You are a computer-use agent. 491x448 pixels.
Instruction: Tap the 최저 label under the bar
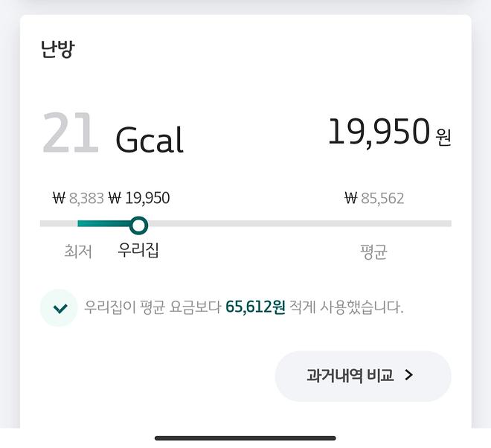pyautogui.click(x=78, y=252)
